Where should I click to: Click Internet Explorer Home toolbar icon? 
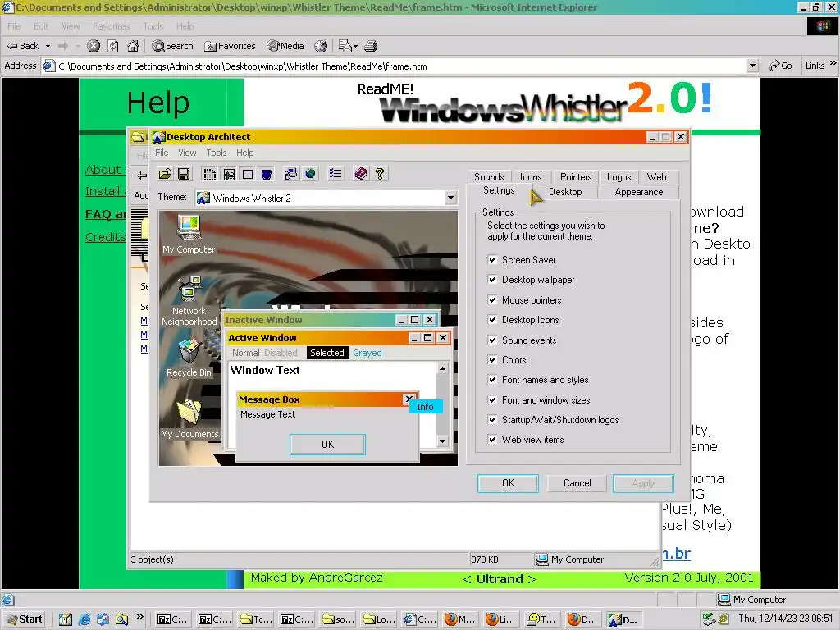pyautogui.click(x=133, y=46)
